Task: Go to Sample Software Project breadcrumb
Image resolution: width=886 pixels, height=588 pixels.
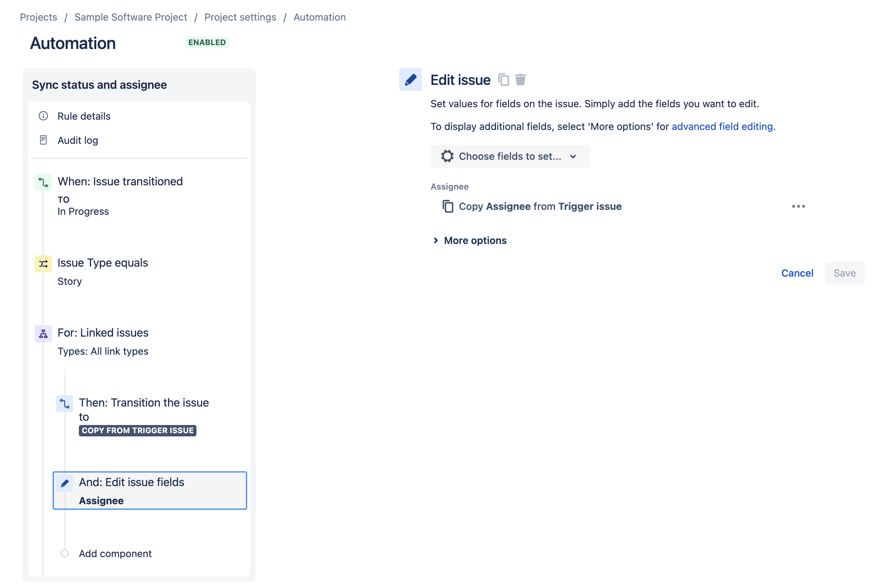Action: (x=130, y=17)
